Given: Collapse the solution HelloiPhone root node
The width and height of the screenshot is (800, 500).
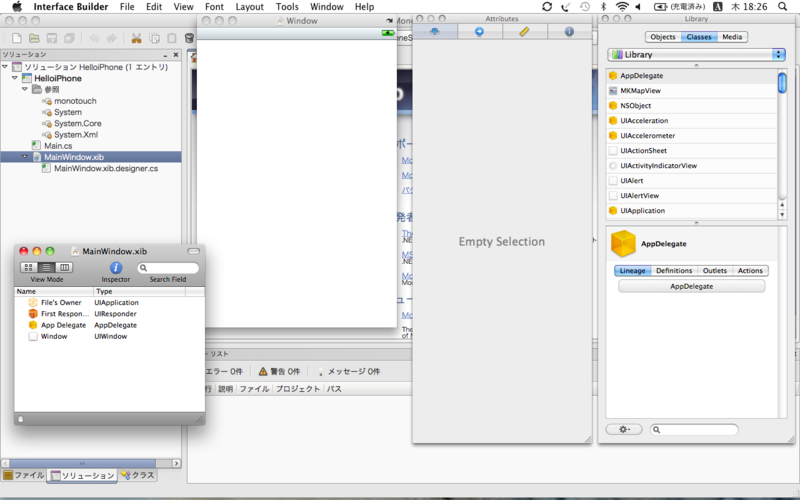Looking at the screenshot, I should tap(5, 67).
